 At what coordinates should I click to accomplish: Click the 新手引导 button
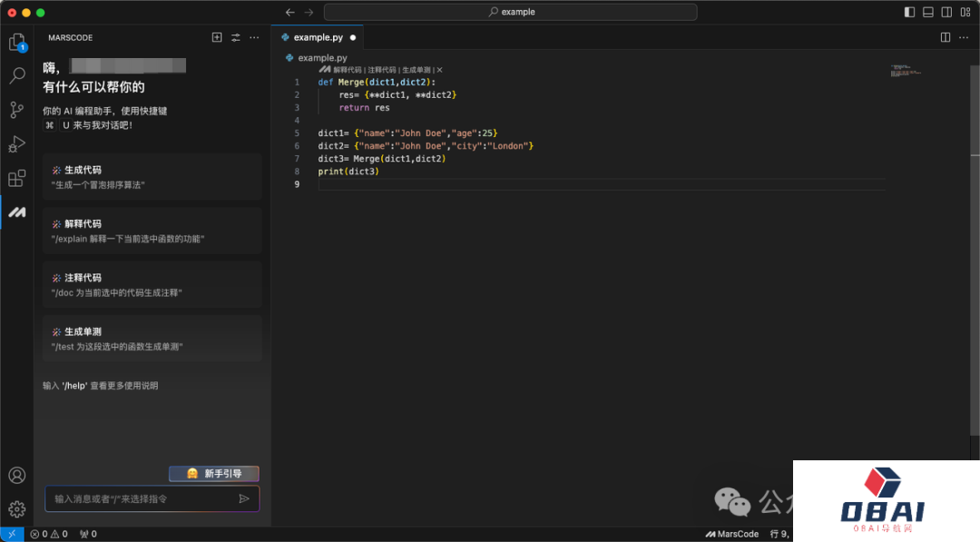coord(214,473)
